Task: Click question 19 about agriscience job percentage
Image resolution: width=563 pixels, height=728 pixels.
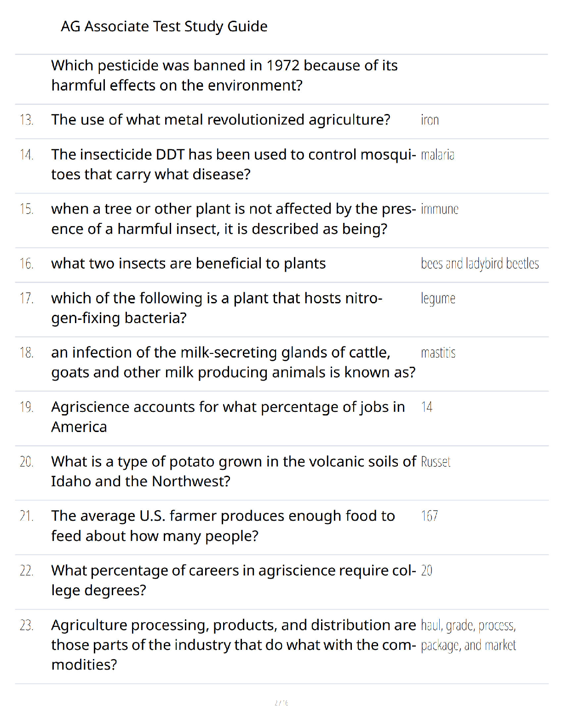Action: 228,417
